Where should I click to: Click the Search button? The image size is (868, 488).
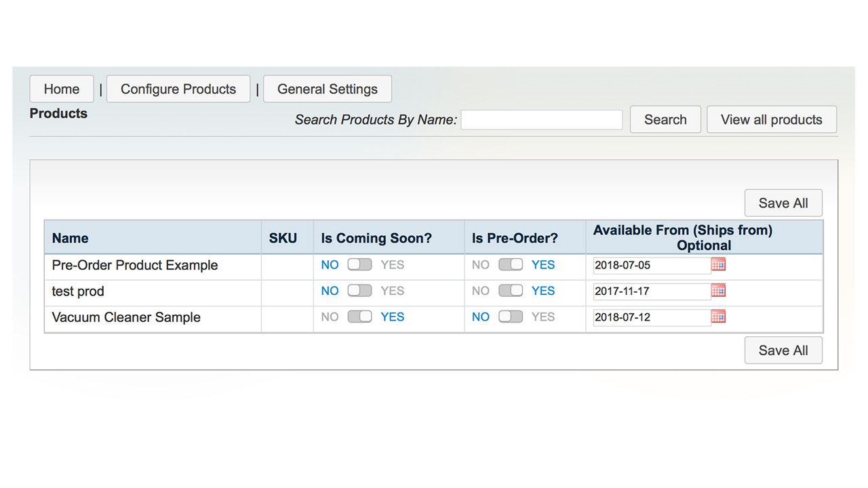(x=665, y=119)
